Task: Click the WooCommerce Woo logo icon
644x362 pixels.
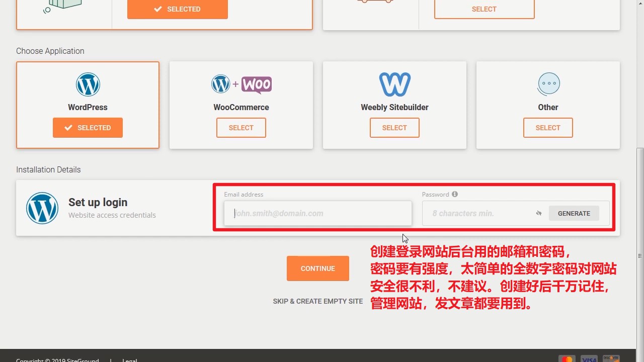Action: coord(256,84)
